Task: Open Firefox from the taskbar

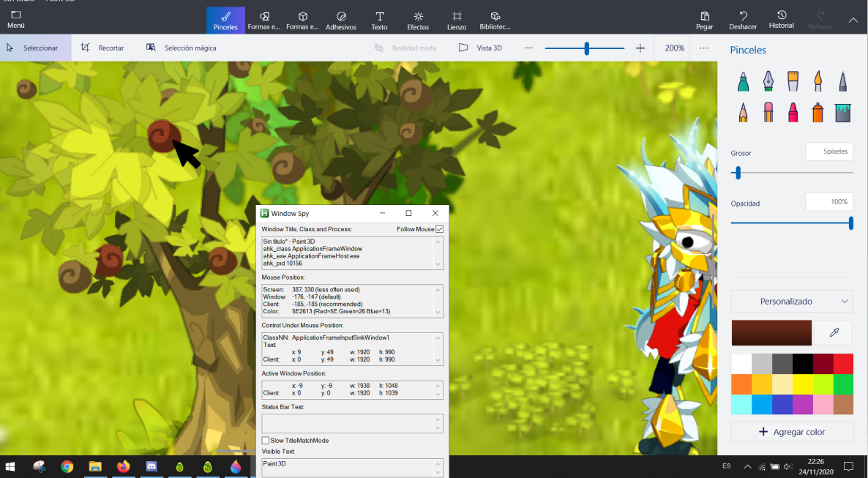Action: (124, 466)
